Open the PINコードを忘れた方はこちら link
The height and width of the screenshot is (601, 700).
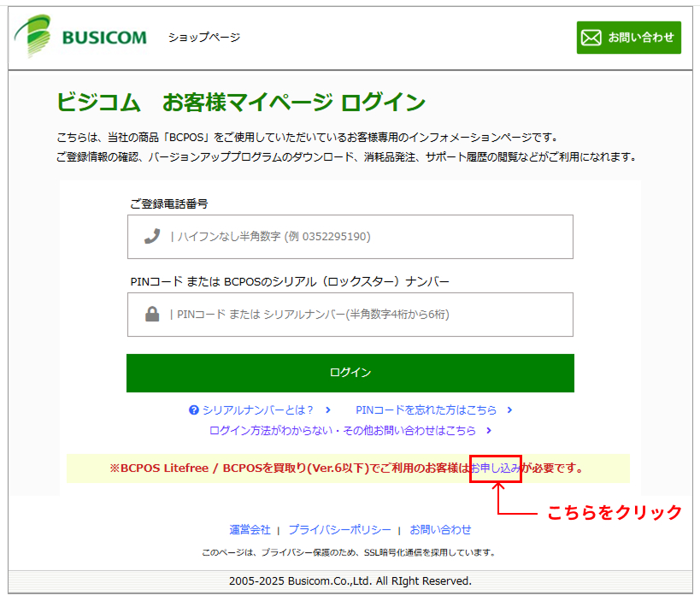click(x=427, y=410)
